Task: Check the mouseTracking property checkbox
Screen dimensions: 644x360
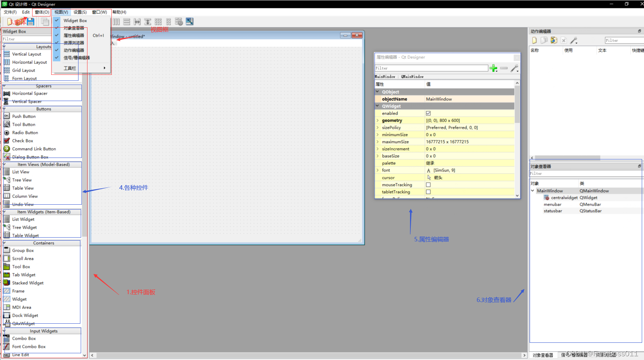Action: [x=428, y=185]
